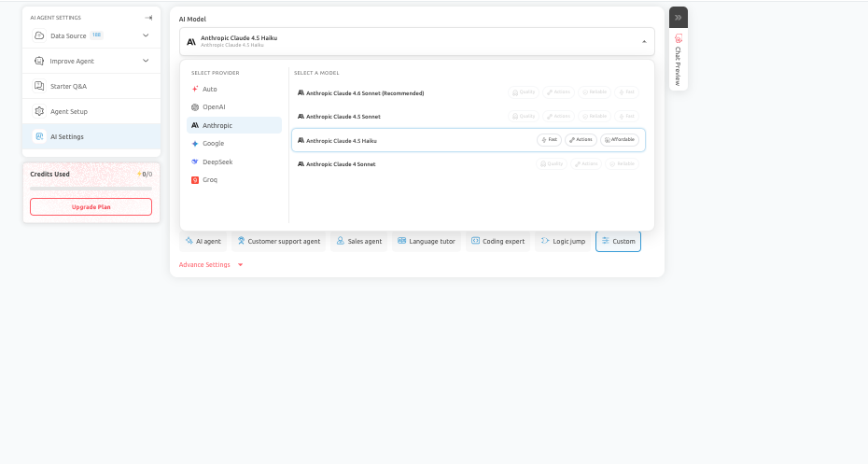Screen dimensions: 868x464
Task: Select Auto as provider
Action: click(234, 89)
